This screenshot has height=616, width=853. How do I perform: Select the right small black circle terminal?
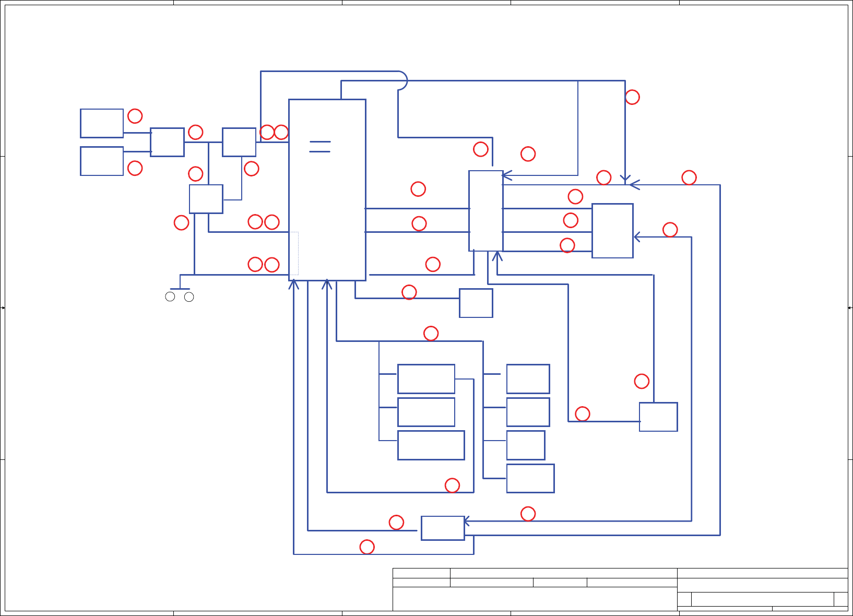pyautogui.click(x=189, y=297)
